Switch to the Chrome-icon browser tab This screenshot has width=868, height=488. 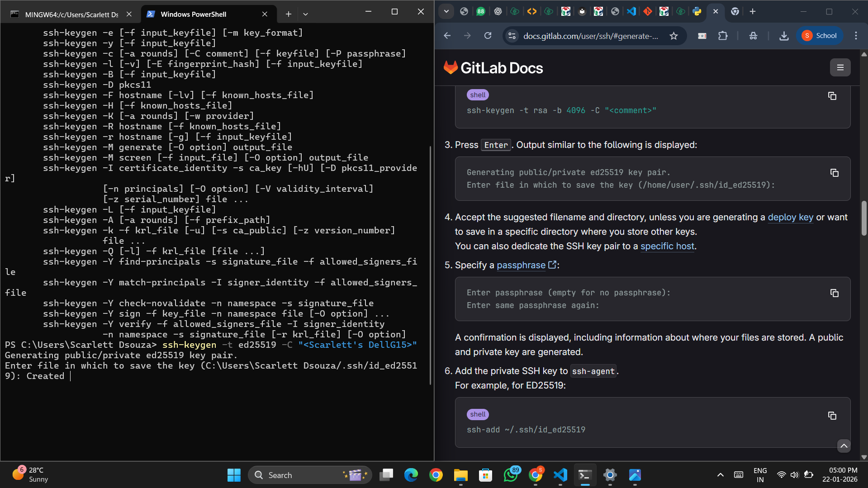pos(735,11)
